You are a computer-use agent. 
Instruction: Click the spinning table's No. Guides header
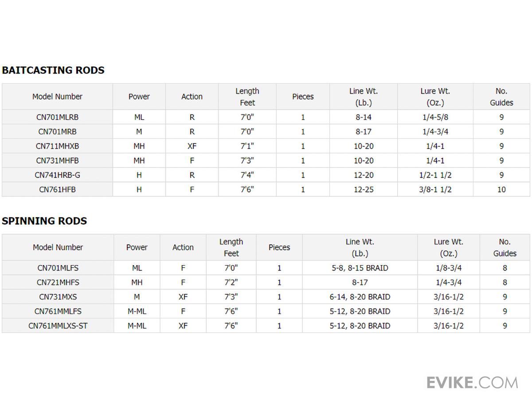tap(505, 247)
